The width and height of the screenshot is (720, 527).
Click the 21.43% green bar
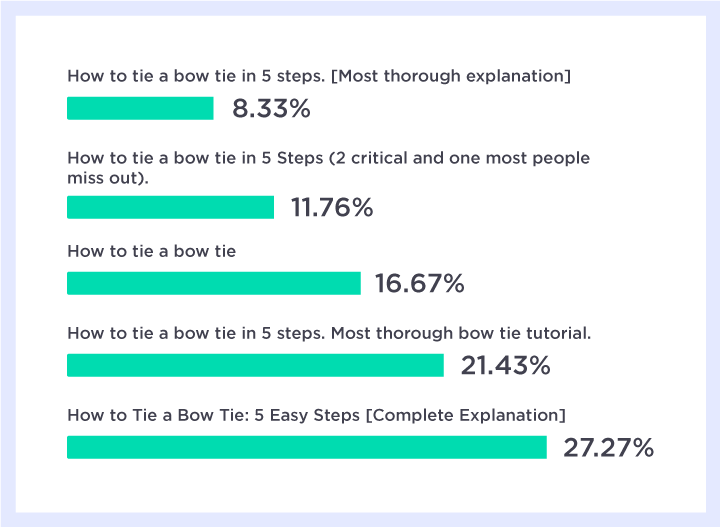255,365
